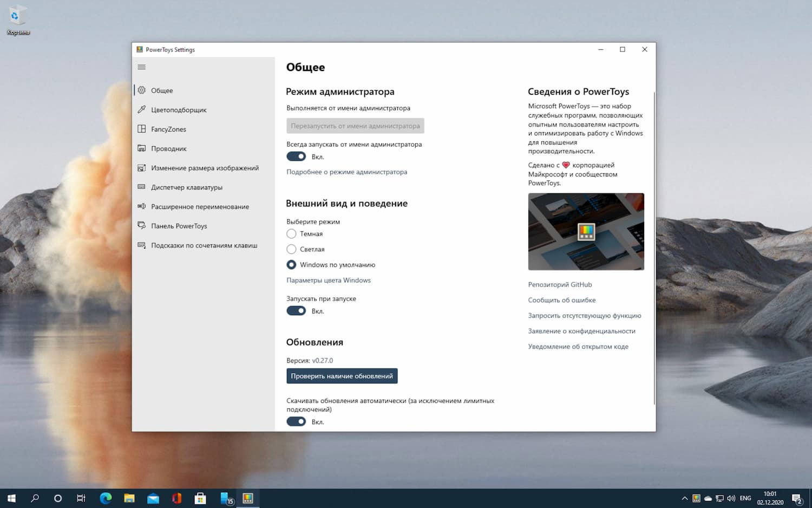Open the Репозиторий GitHub link
The width and height of the screenshot is (812, 508).
(559, 284)
